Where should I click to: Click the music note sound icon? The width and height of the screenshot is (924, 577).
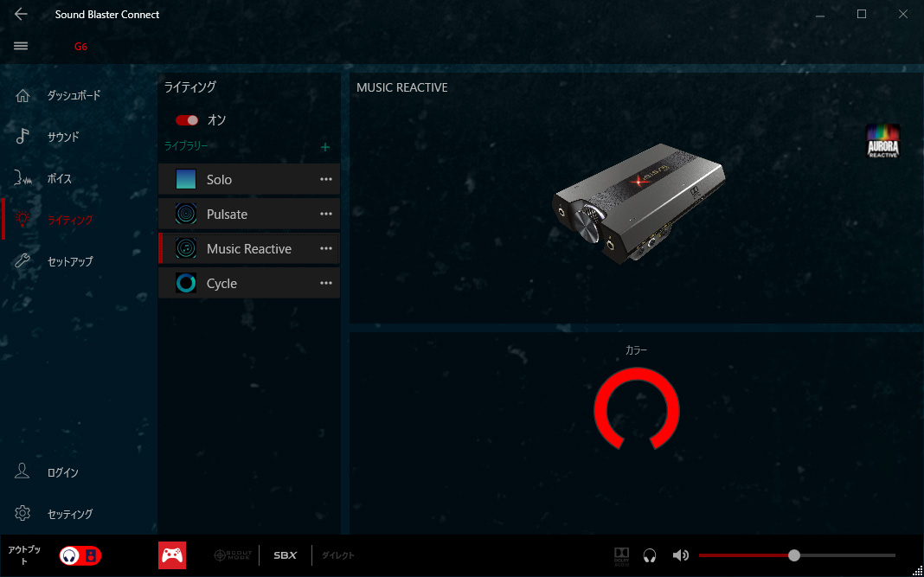[x=22, y=136]
